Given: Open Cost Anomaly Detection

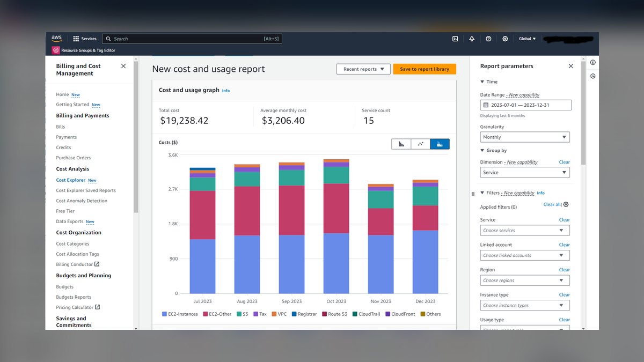Looking at the screenshot, I should [82, 201].
